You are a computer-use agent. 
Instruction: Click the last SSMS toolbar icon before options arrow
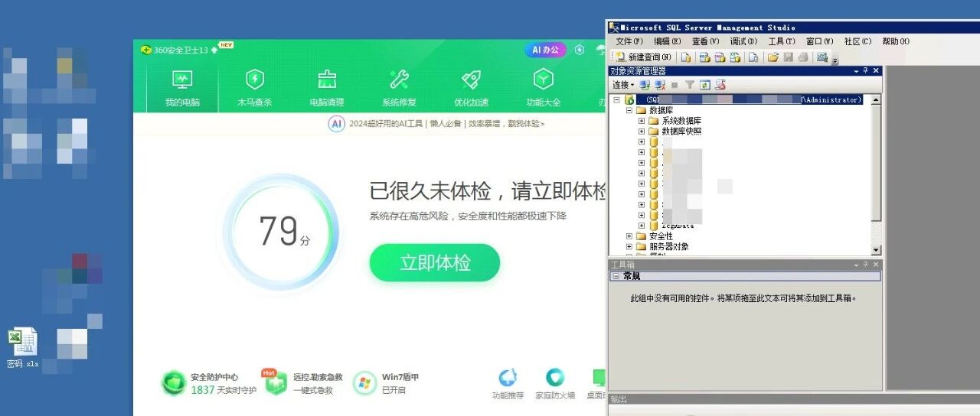(x=822, y=57)
